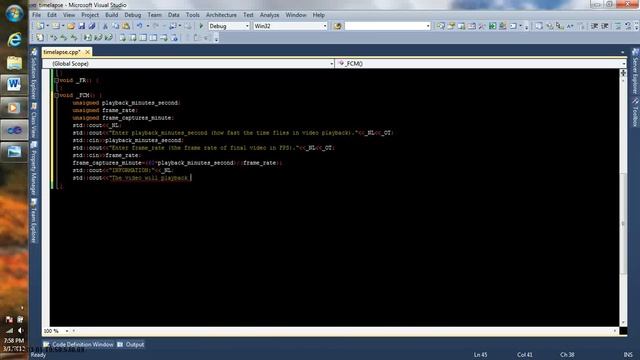
Task: Open the undo history dropdown arrow
Action: [x=147, y=26]
